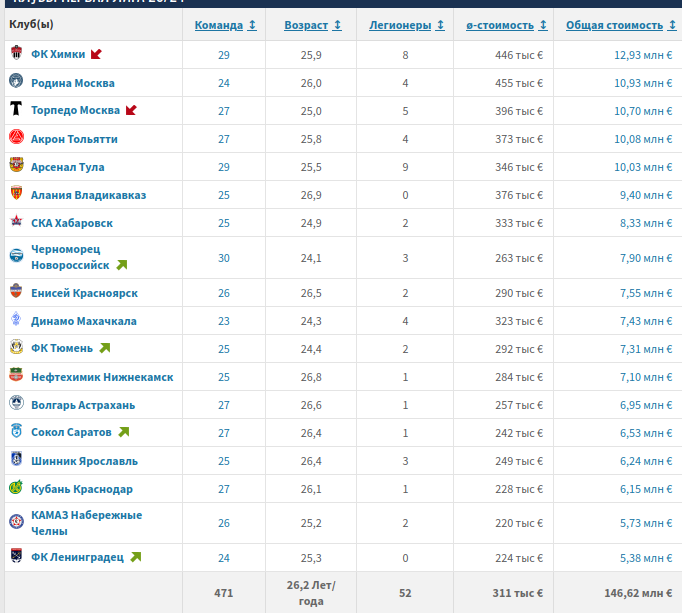Viewport: 682px width, 613px height.
Task: Open the ФК Химки club page
Action: point(58,54)
